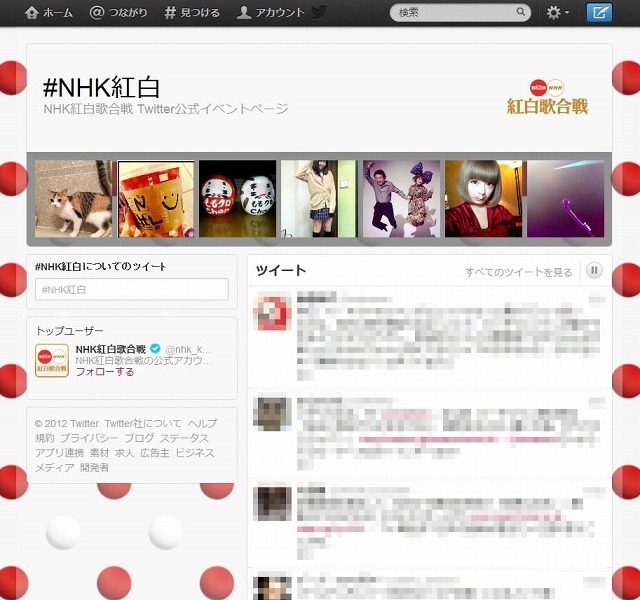Open the jumping couple photo thumbnail
The height and width of the screenshot is (600, 640).
[402, 199]
